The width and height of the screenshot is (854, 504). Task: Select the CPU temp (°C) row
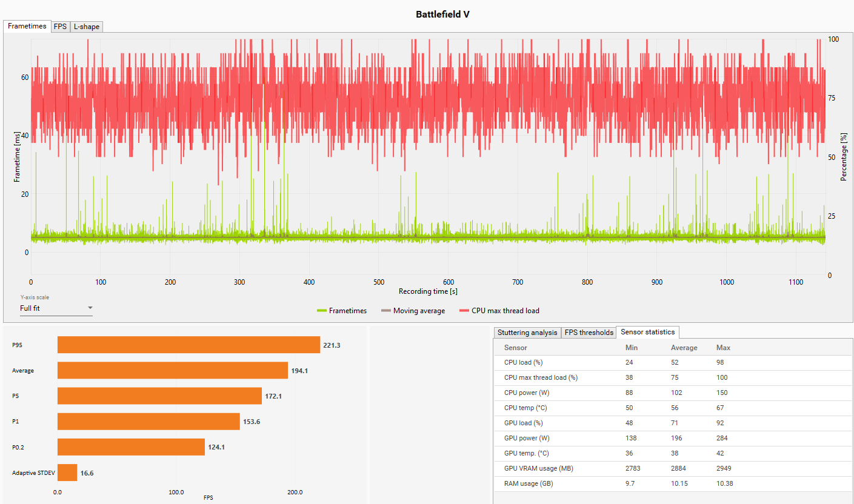click(x=673, y=408)
